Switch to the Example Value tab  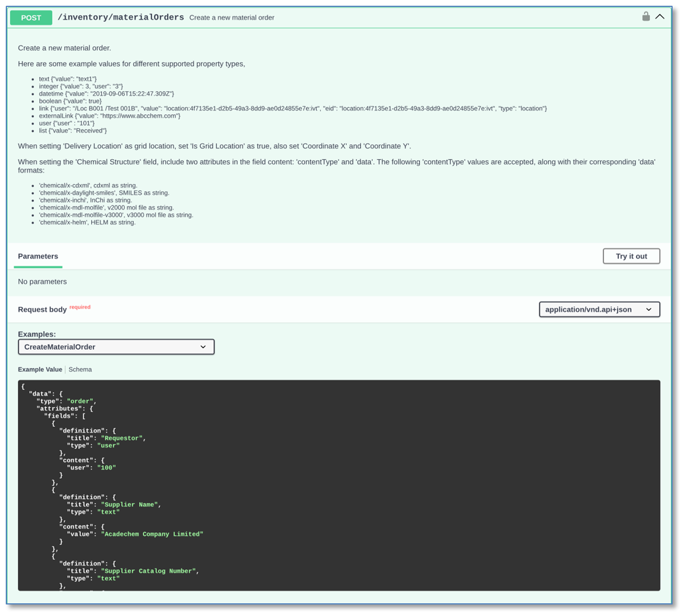pos(40,369)
